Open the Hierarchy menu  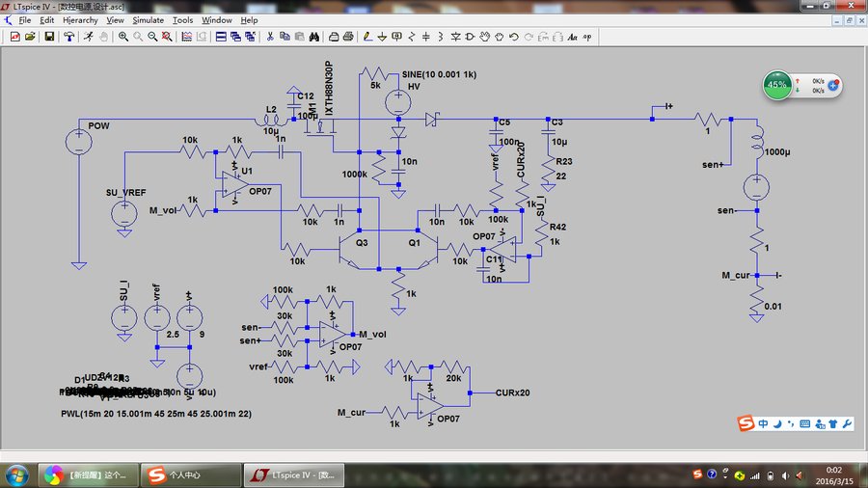(80, 19)
